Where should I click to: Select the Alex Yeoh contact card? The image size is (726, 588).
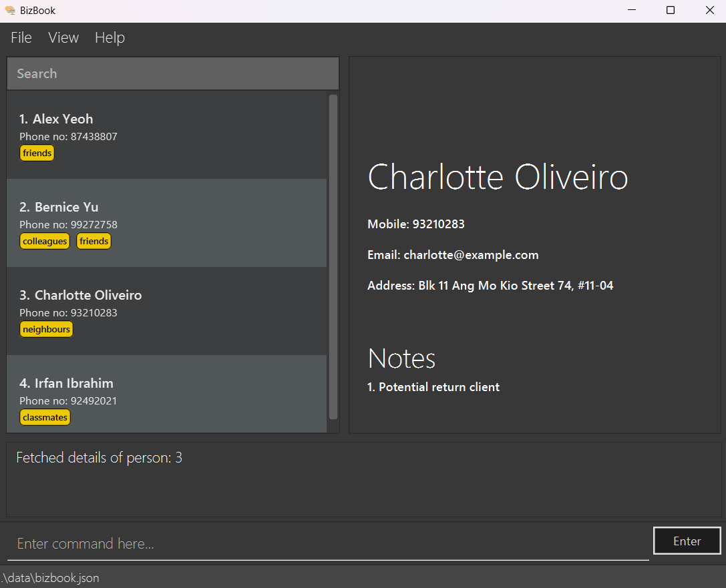point(166,134)
